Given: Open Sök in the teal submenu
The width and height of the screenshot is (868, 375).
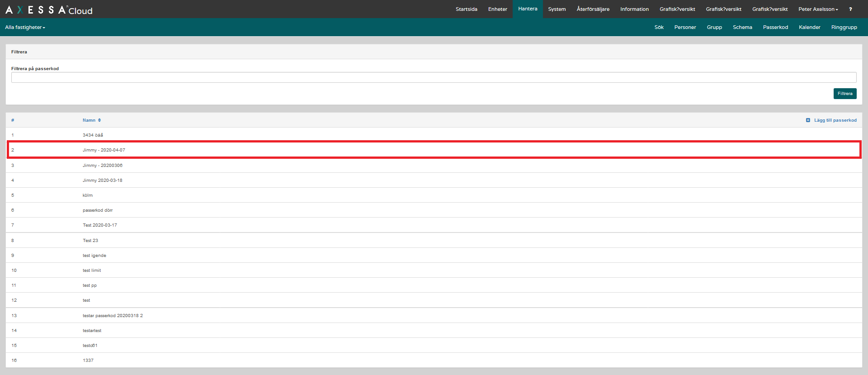Looking at the screenshot, I should click(659, 27).
